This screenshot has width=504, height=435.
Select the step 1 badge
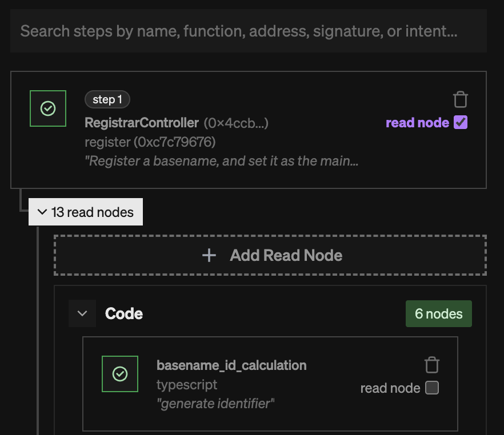pos(107,99)
